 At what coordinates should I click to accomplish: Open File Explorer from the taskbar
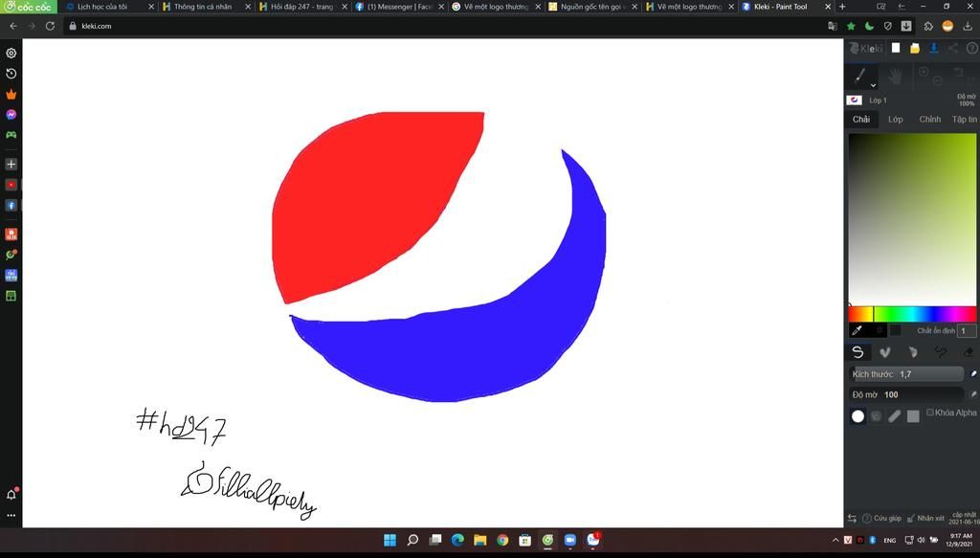(x=480, y=540)
